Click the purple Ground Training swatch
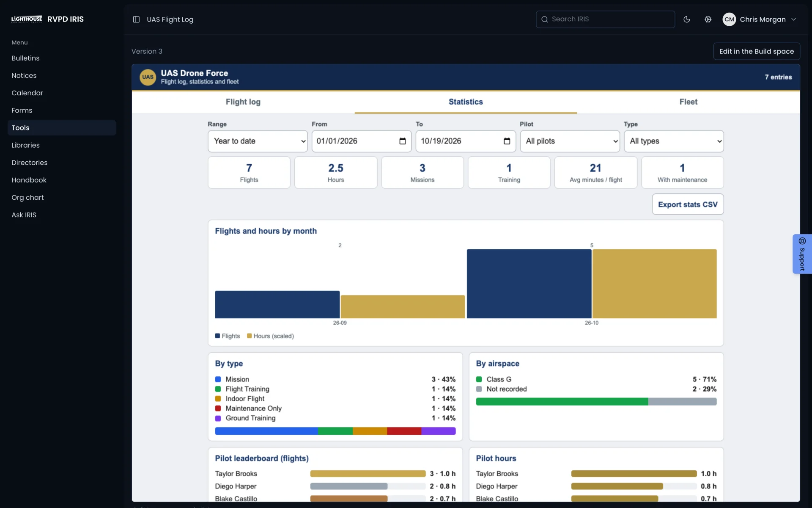 tap(218, 418)
